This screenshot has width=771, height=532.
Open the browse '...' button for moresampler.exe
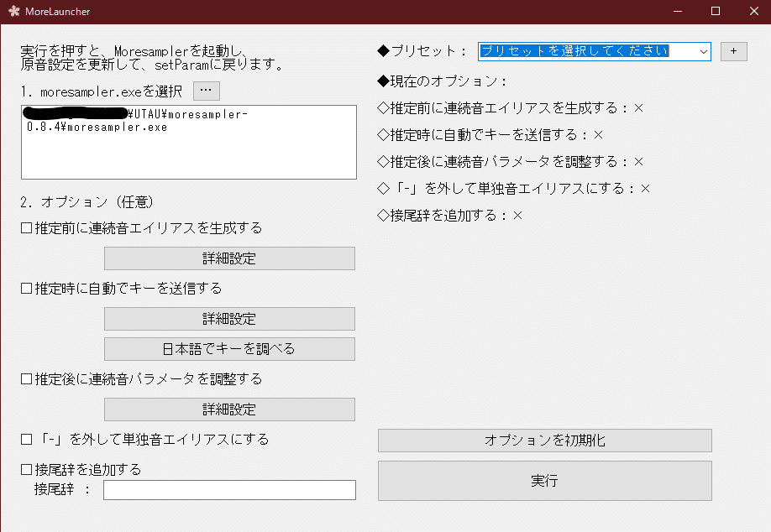pos(206,91)
